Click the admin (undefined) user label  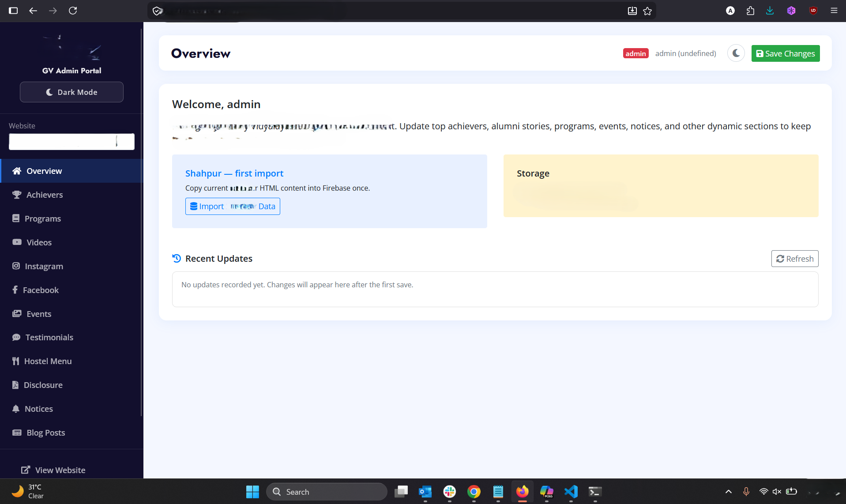[x=685, y=53]
